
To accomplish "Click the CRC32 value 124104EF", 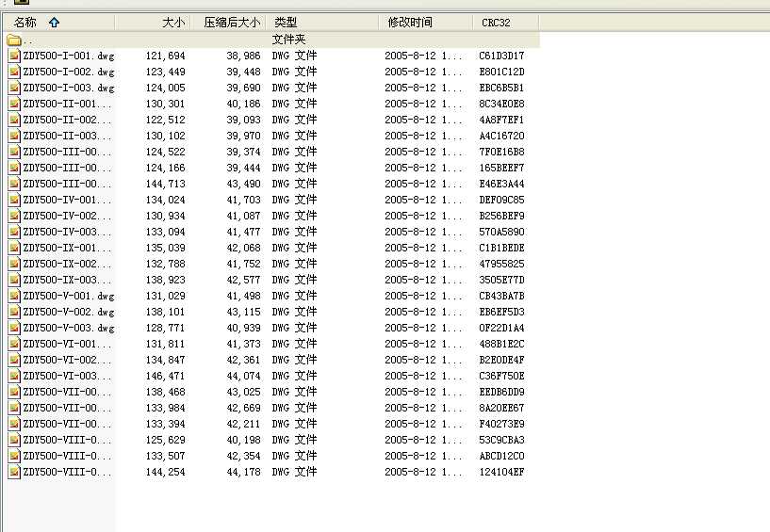I will (x=502, y=472).
